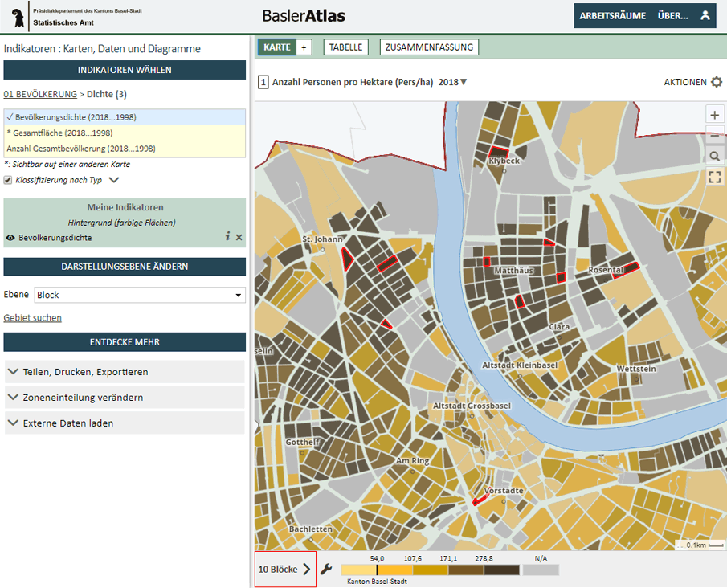
Task: Toggle visibility of Bevölkerungsdichte layer
Action: pos(10,238)
